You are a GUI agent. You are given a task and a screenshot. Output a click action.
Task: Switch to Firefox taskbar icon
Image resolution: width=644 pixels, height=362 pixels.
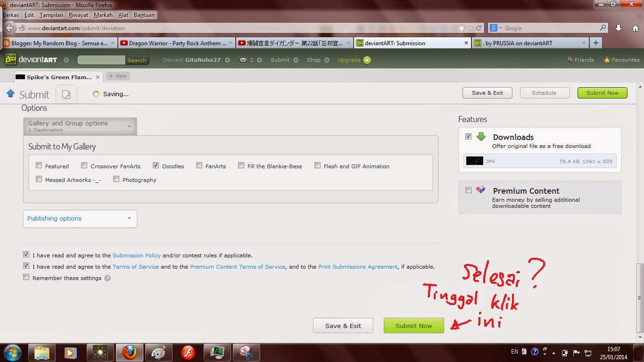(x=130, y=352)
